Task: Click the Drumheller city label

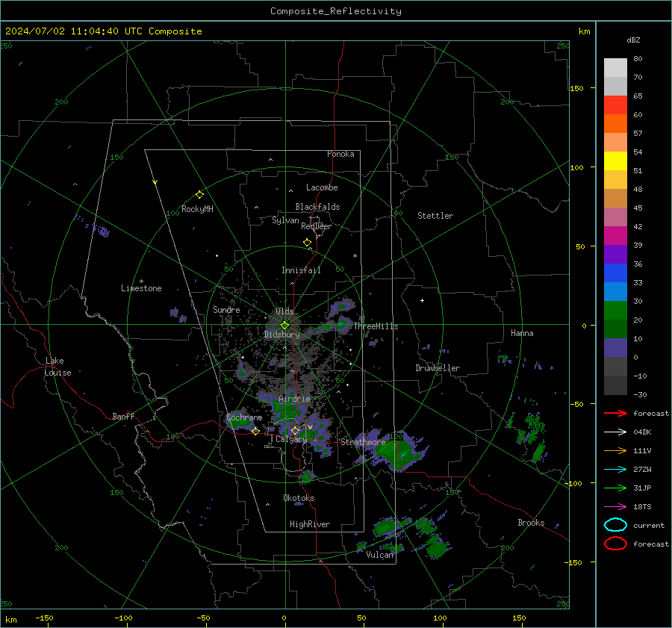Action: click(438, 368)
